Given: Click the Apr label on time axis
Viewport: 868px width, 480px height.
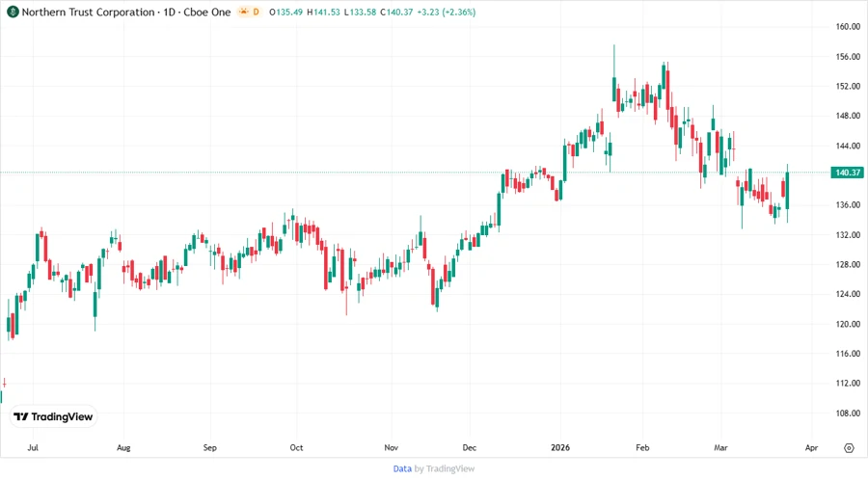Looking at the screenshot, I should point(811,448).
